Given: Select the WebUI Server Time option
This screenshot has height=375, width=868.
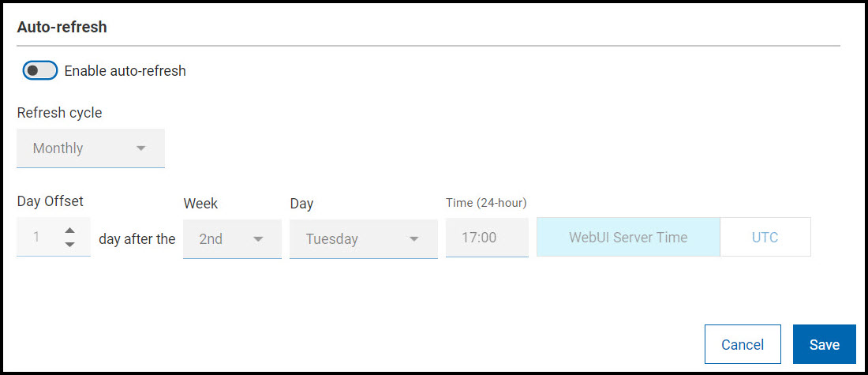Looking at the screenshot, I should [x=628, y=238].
